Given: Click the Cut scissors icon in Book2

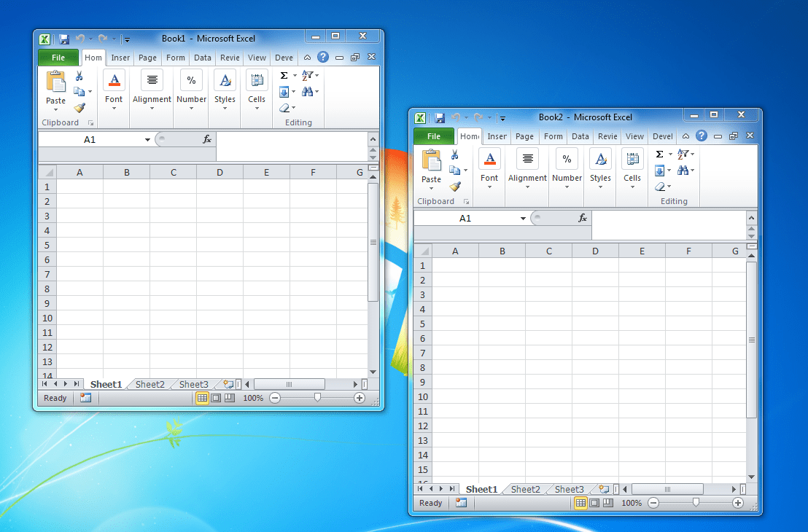Looking at the screenshot, I should click(454, 155).
